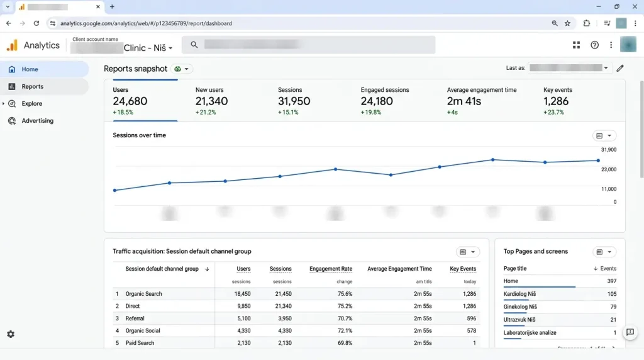Open the Last as date range dropdown

[x=569, y=68]
